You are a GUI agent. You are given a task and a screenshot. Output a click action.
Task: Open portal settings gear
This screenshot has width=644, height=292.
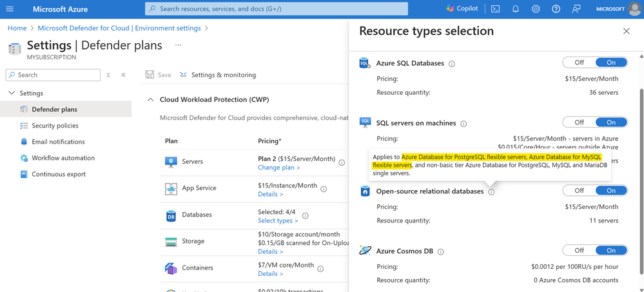pyautogui.click(x=536, y=9)
